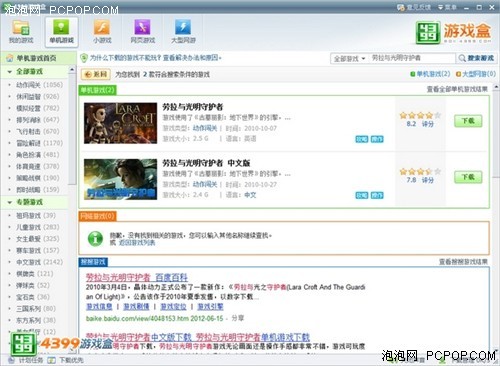Click first blue tag under the 2010-10-07 game
Image resolution: width=500 pixels, height=366 pixels.
tap(362, 139)
